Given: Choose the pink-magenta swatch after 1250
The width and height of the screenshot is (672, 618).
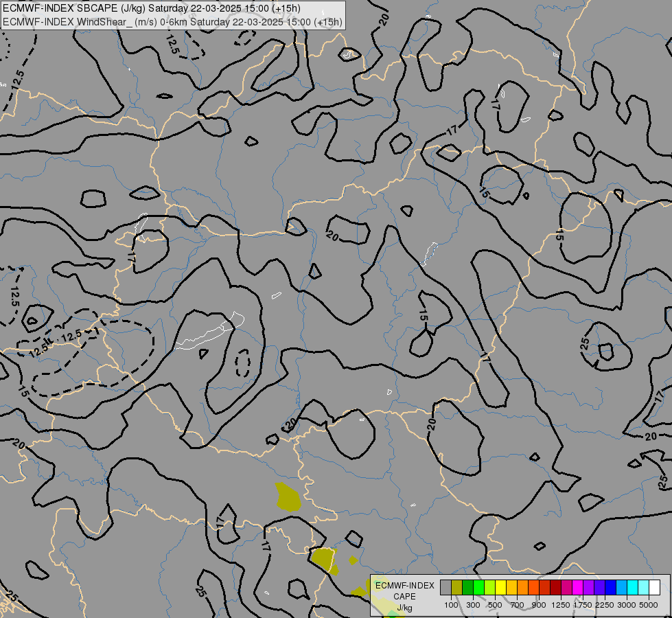Looking at the screenshot, I should tap(566, 588).
